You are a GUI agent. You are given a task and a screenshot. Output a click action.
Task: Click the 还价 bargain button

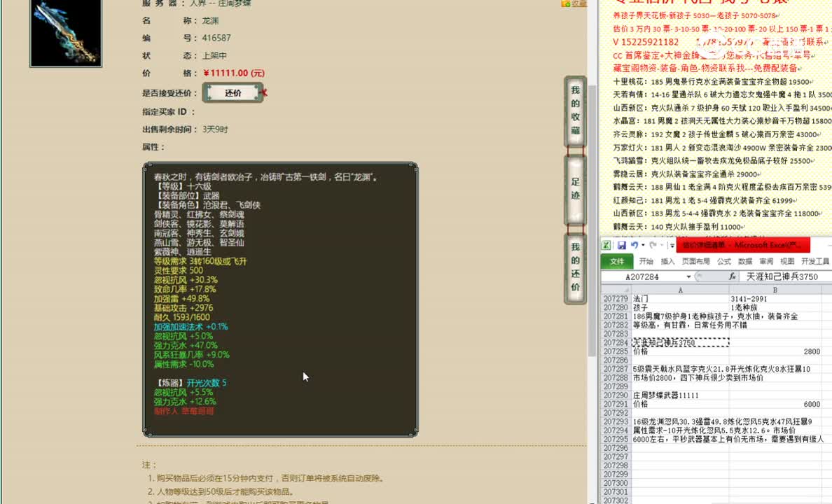click(x=233, y=93)
